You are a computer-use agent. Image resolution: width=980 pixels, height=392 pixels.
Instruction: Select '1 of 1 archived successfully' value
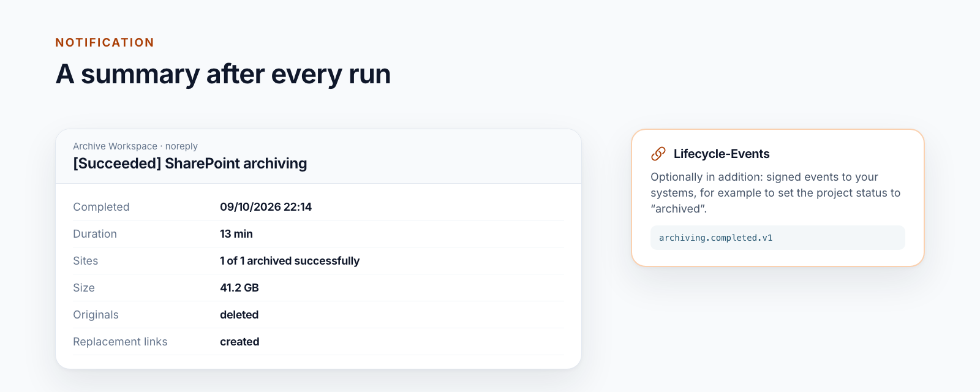click(x=290, y=261)
